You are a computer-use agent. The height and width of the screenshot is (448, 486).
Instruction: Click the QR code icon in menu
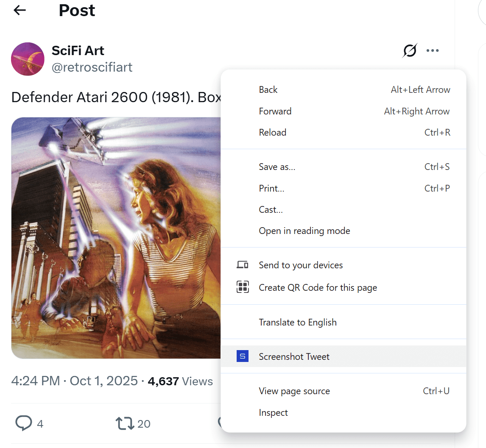point(243,287)
